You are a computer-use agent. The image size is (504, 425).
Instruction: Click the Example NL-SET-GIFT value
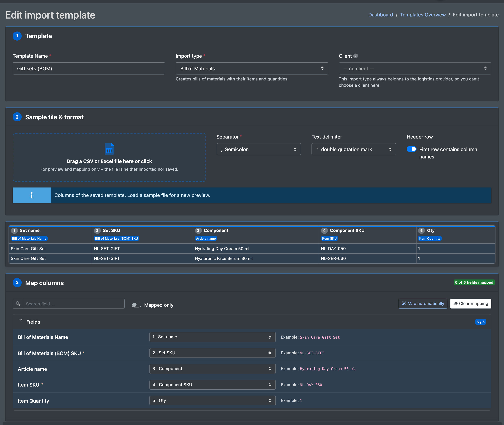pyautogui.click(x=312, y=353)
